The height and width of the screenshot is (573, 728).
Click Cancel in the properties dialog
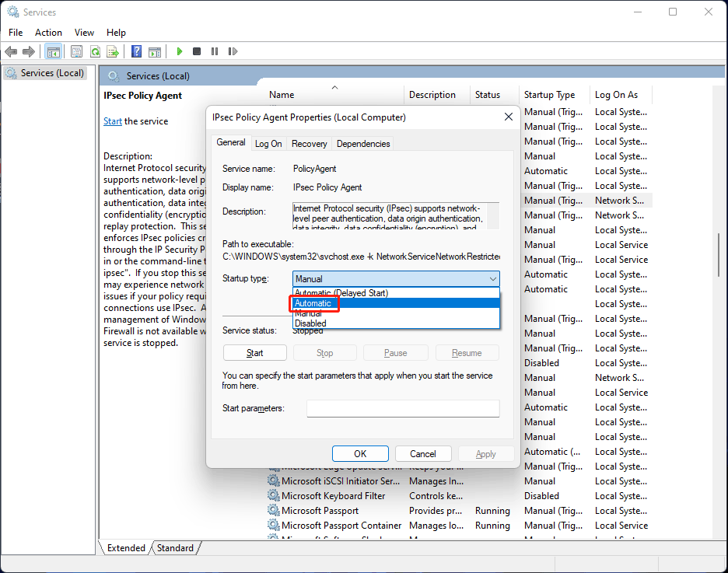click(x=423, y=454)
